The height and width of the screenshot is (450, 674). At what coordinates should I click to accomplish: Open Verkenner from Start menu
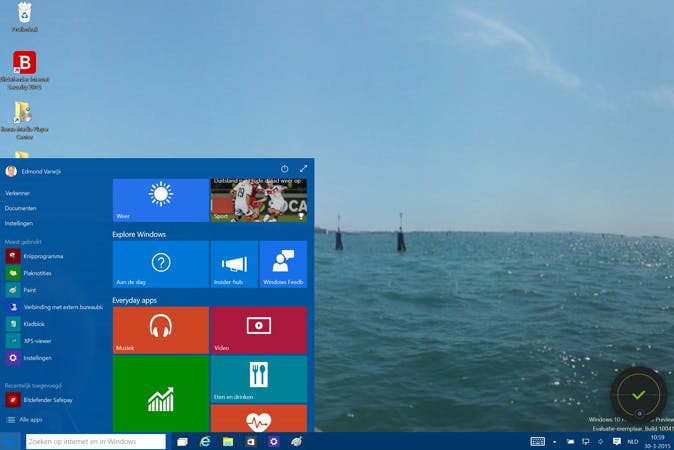[18, 193]
